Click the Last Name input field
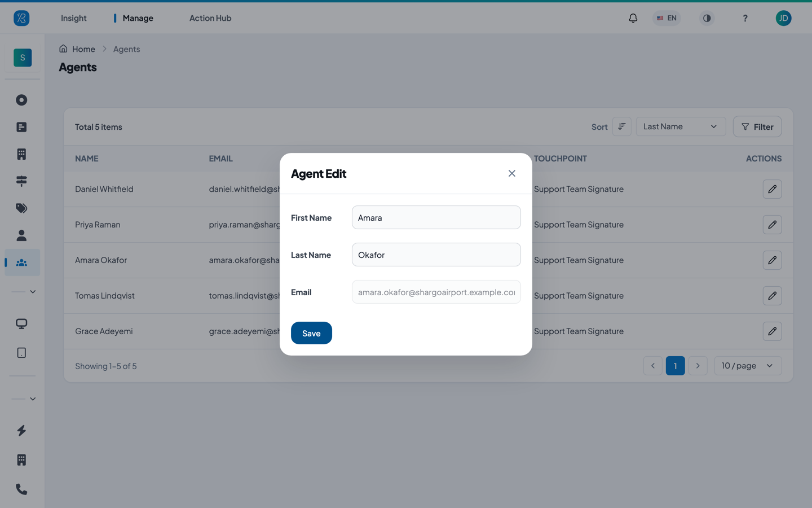Viewport: 812px width, 508px height. (436, 255)
